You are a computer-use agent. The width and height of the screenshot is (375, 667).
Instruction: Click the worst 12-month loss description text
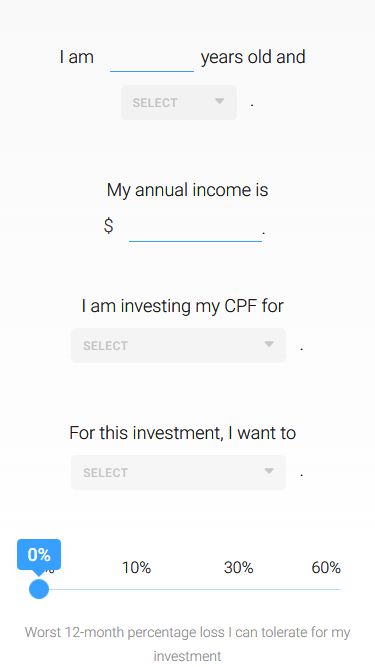click(x=188, y=644)
